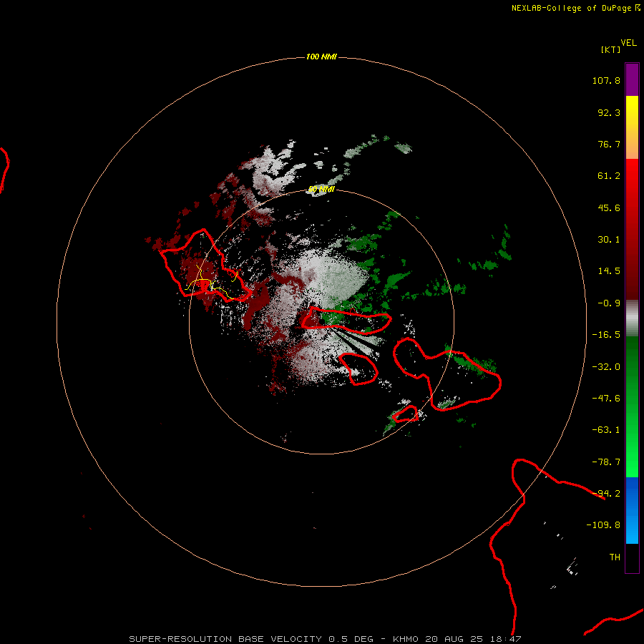
Task: Click the 76.7 legend value
Action: (609, 144)
